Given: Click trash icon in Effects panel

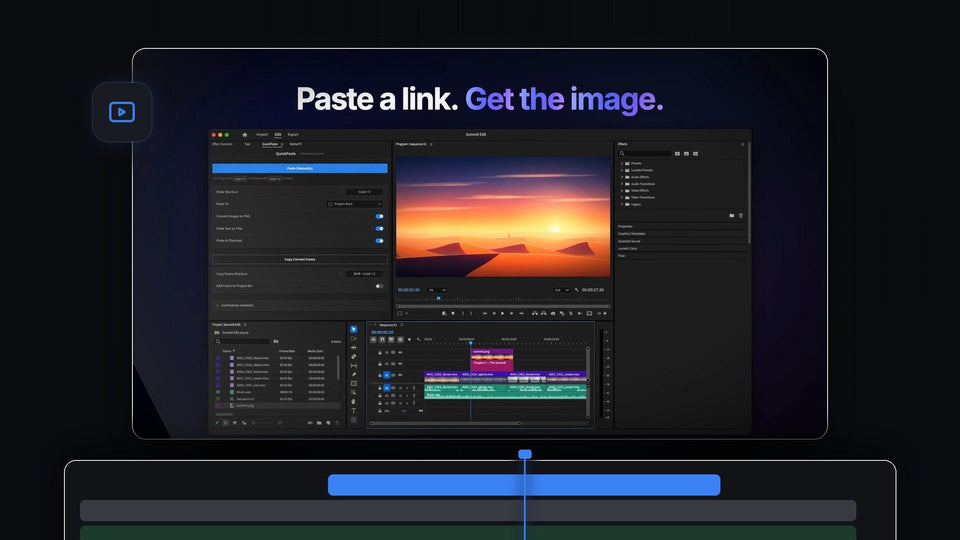Looking at the screenshot, I should 741,216.
